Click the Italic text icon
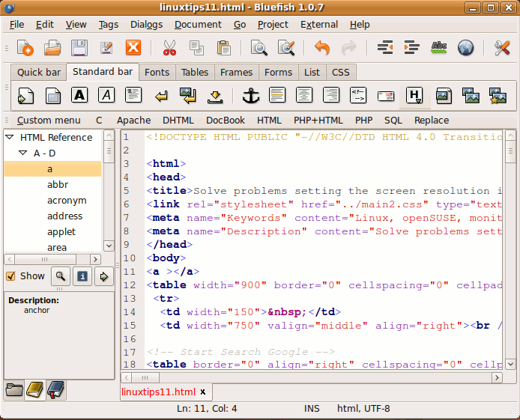The height and width of the screenshot is (420, 520). (106, 96)
